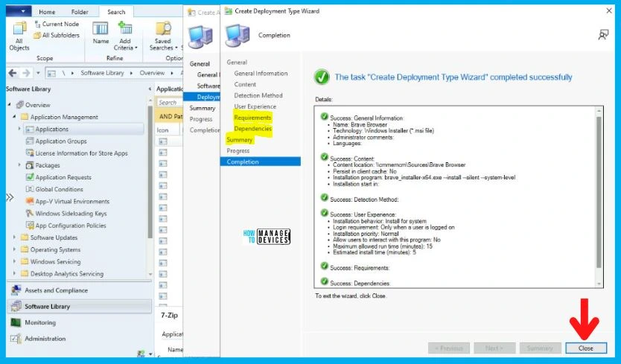The width and height of the screenshot is (621, 364).
Task: Click the back navigation arrow
Action: click(x=12, y=73)
